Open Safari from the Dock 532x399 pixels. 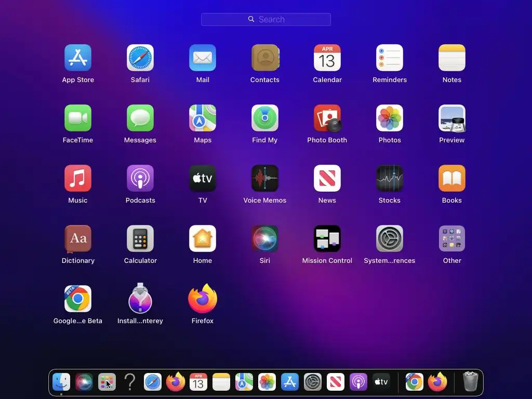coord(153,382)
